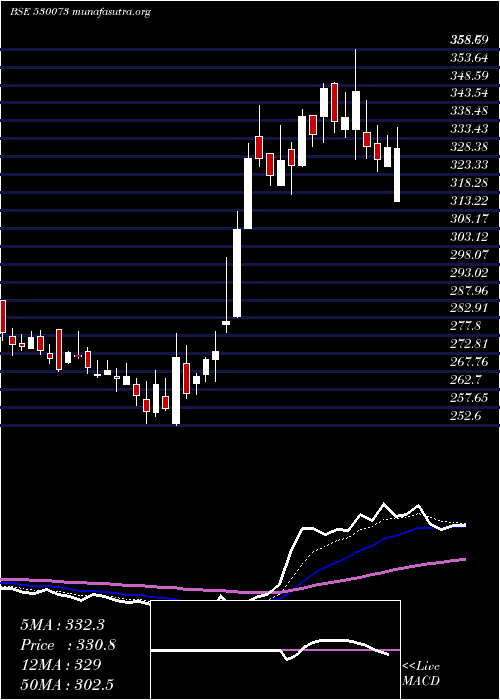Select the 353.64 price label
The height and width of the screenshot is (700, 500).
pyautogui.click(x=468, y=58)
